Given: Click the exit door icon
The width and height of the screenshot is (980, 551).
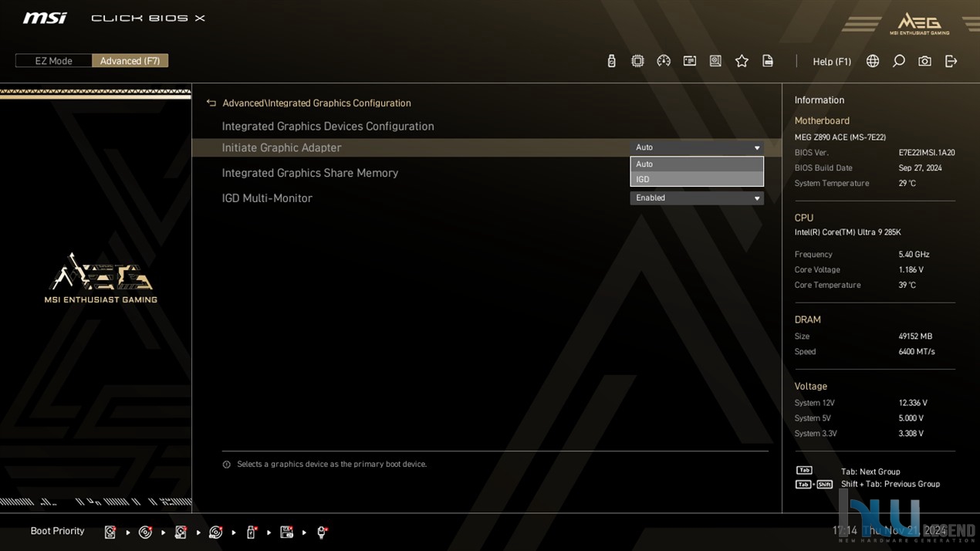Looking at the screenshot, I should click(951, 61).
